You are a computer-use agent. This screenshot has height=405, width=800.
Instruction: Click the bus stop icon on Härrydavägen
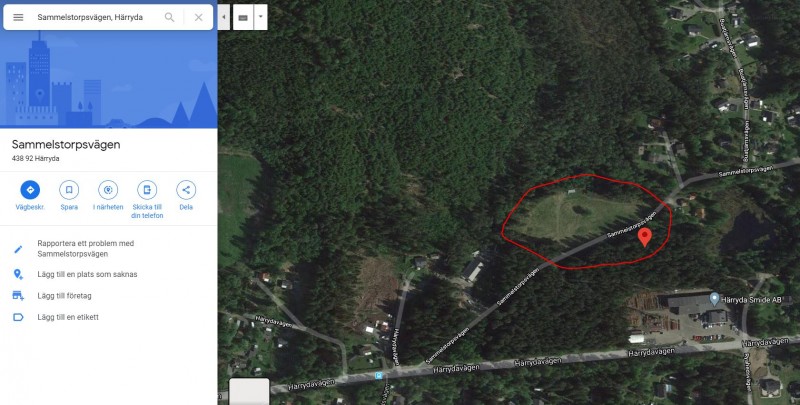(378, 376)
